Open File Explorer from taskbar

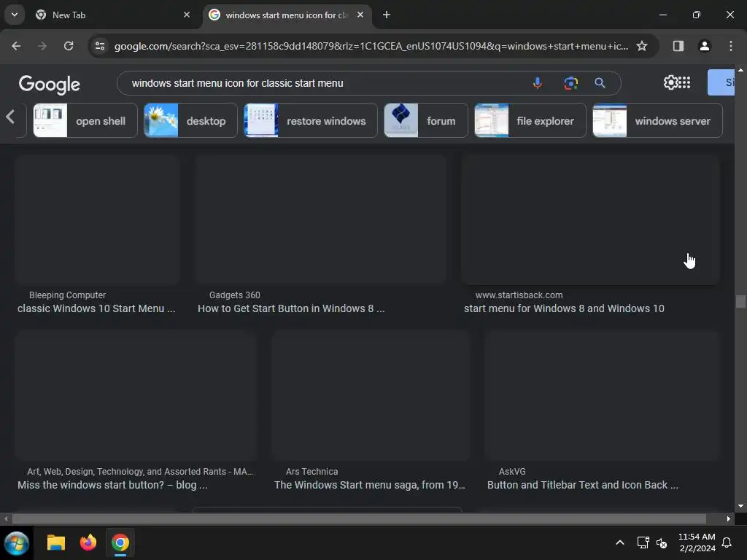pos(55,542)
